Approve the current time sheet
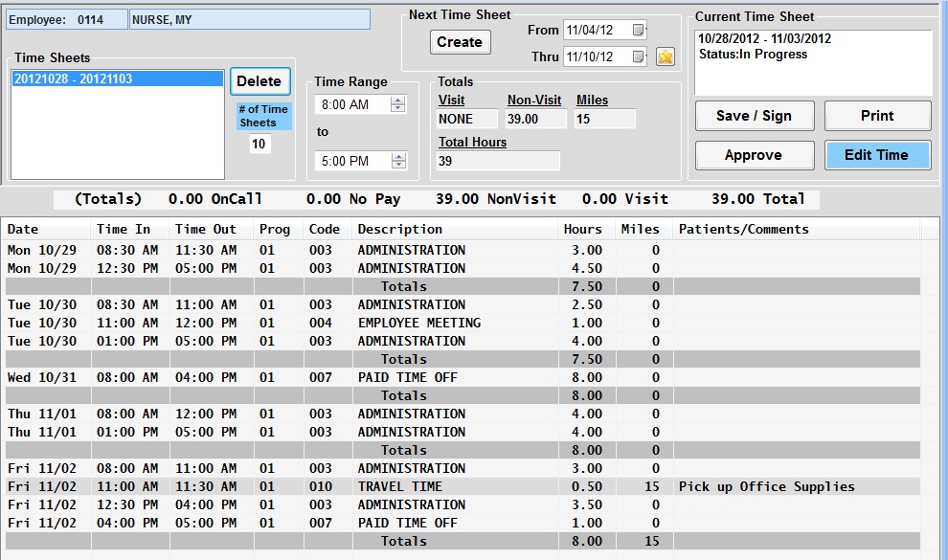 coord(754,155)
